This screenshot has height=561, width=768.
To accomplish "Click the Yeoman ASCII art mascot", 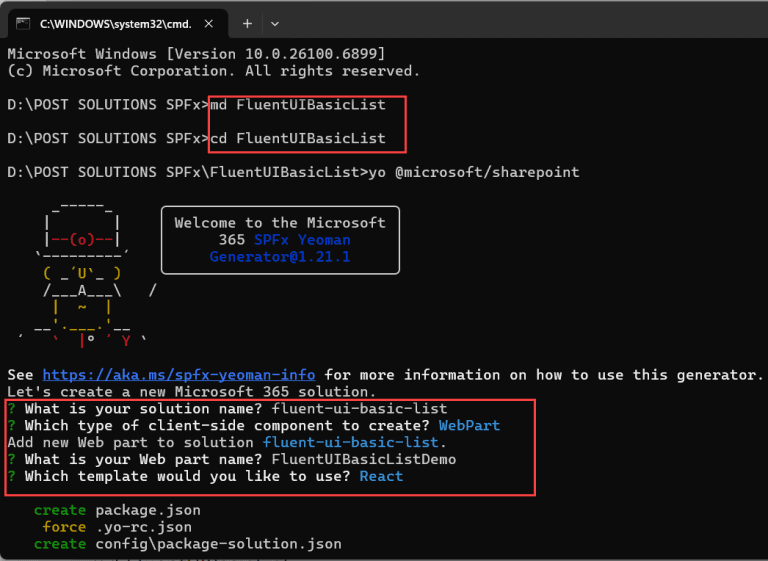I will (x=88, y=274).
